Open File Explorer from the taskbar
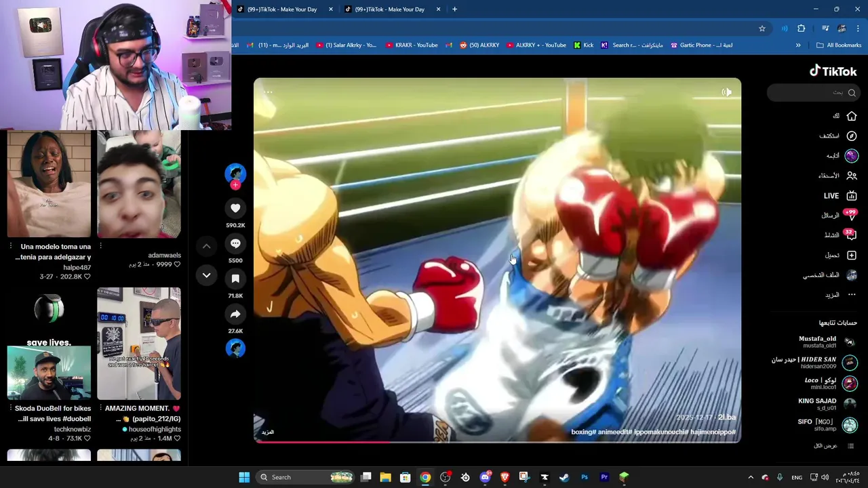This screenshot has height=488, width=868. (385, 477)
